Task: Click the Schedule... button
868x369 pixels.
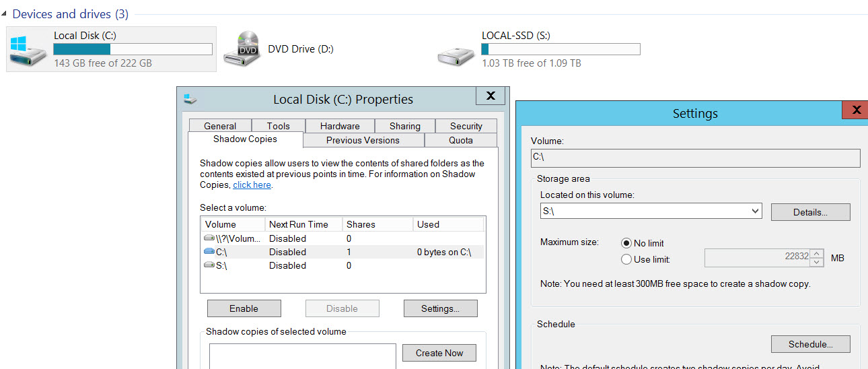Action: click(810, 344)
